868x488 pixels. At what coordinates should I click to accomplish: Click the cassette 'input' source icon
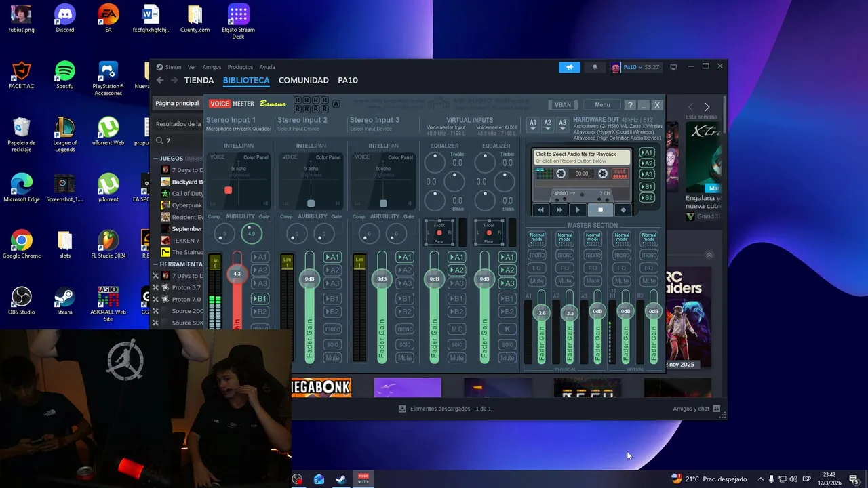click(x=620, y=174)
